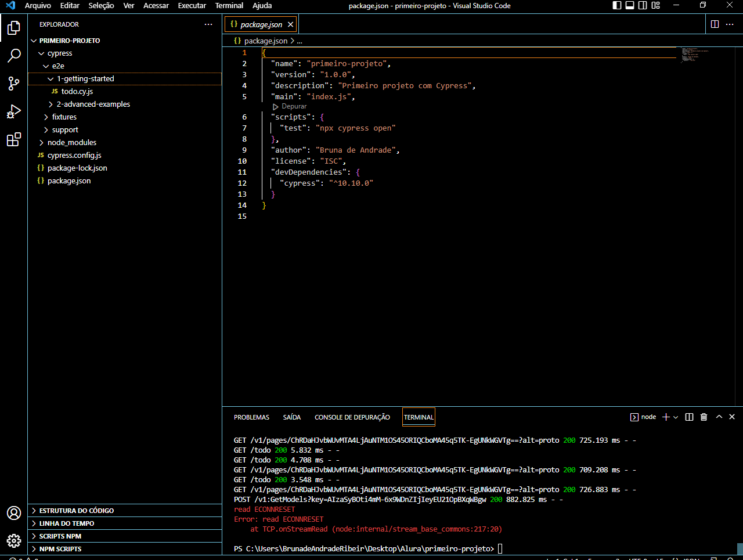Viewport: 743px width, 560px height.
Task: Open cypress.config.js file
Action: 125,156
